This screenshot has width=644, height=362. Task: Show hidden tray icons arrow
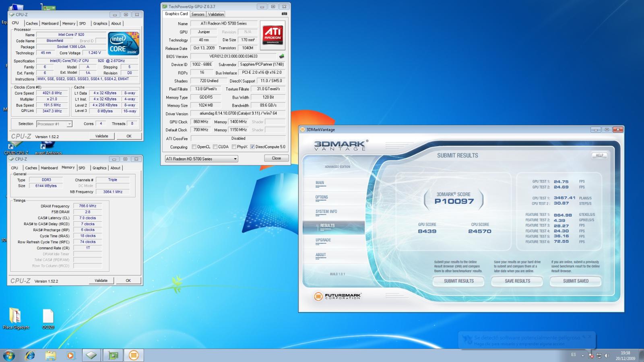[582, 356]
